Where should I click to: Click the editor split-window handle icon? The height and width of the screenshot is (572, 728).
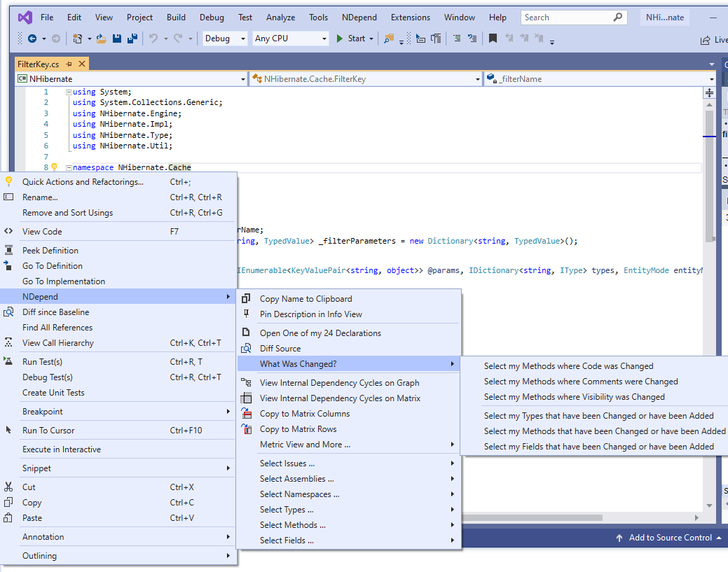coord(709,93)
